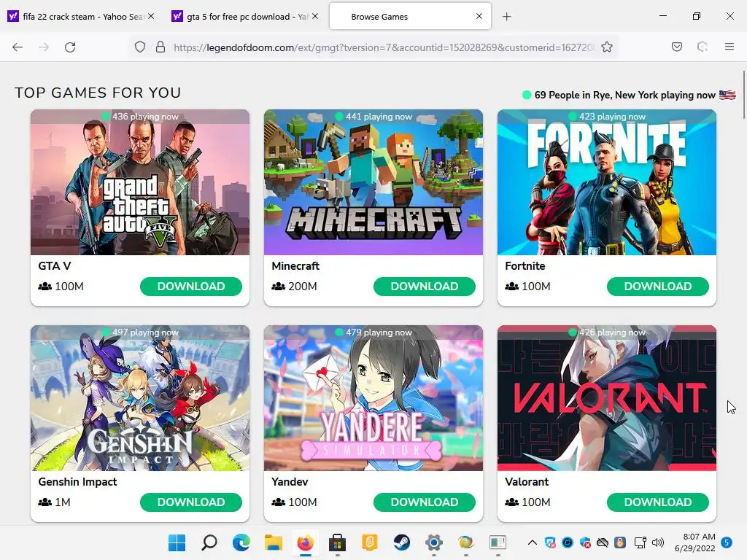
Task: View site security padlock info
Action: click(x=160, y=47)
